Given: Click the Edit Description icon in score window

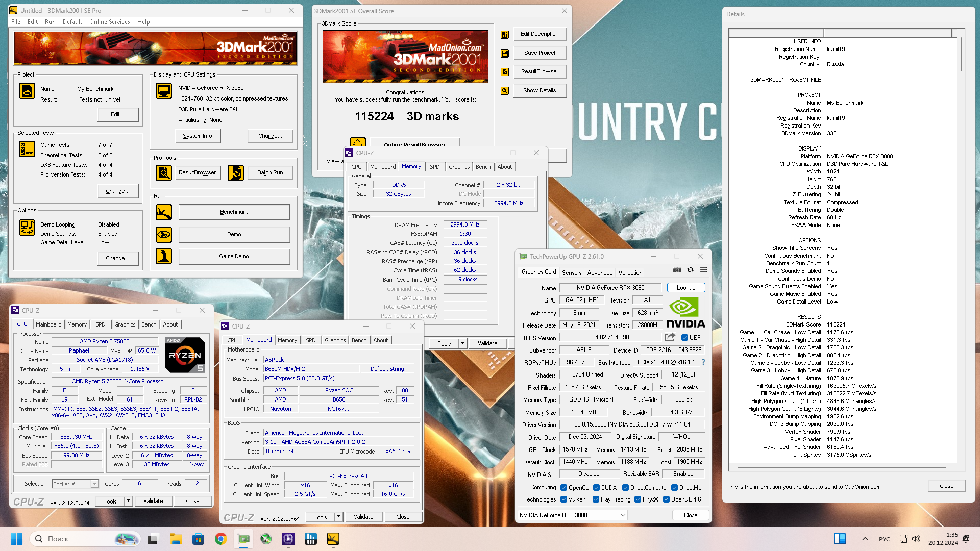Looking at the screenshot, I should pos(505,34).
